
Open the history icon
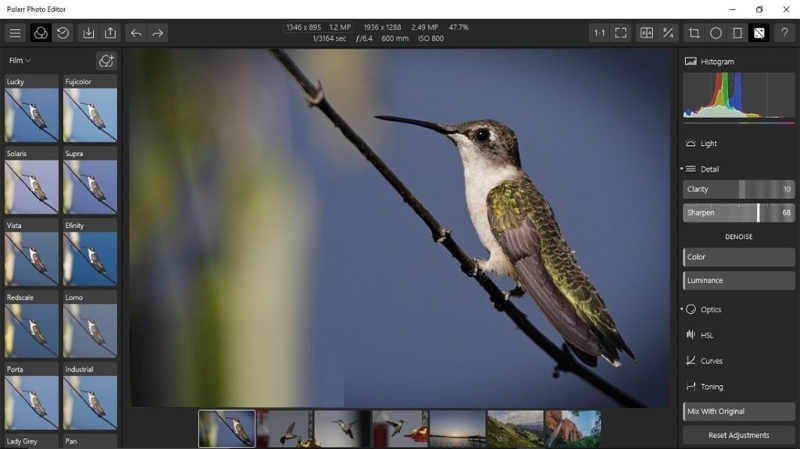pyautogui.click(x=63, y=33)
